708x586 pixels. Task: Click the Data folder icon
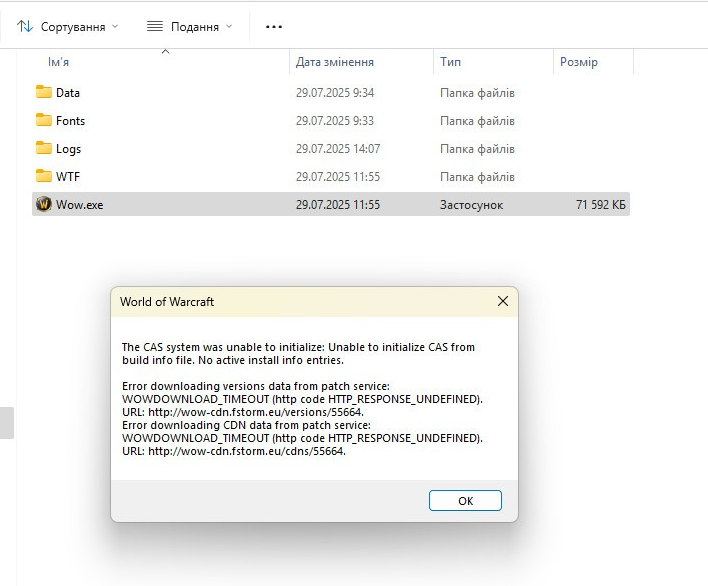44,93
